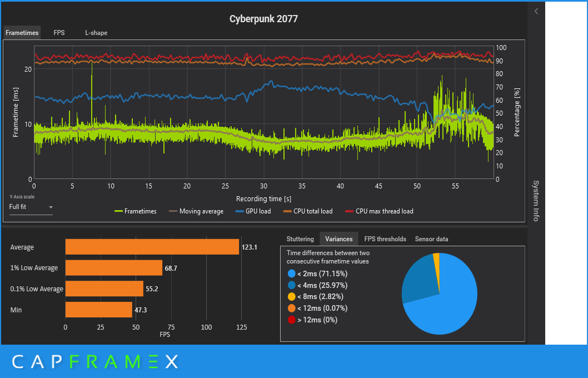Open the L-shape tab
This screenshot has width=588, height=378.
(96, 33)
